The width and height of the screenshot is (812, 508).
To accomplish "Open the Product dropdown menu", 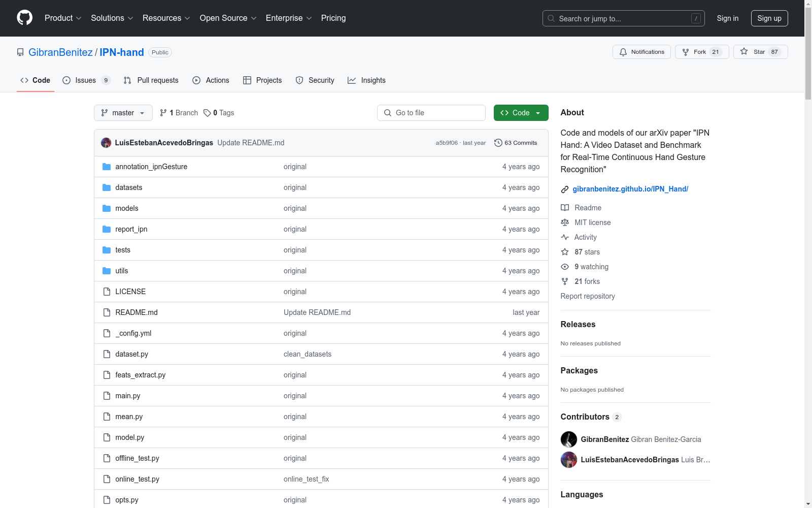I will pos(63,18).
